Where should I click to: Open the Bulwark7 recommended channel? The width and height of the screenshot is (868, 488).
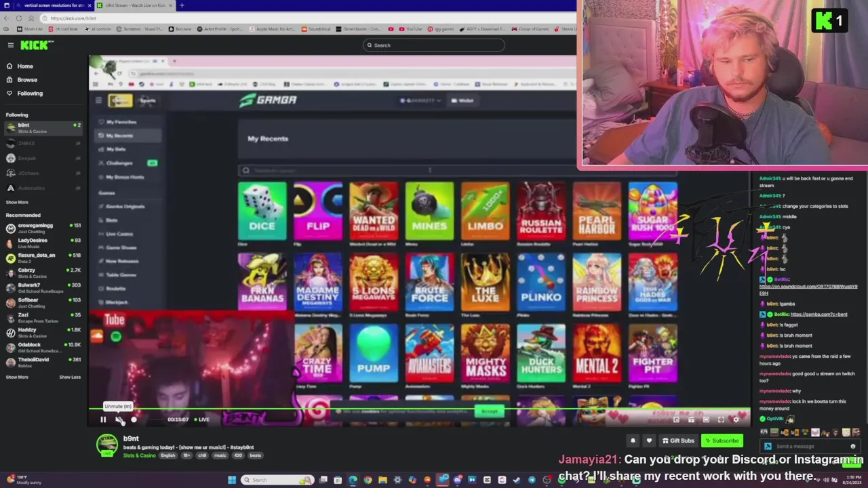click(x=43, y=287)
